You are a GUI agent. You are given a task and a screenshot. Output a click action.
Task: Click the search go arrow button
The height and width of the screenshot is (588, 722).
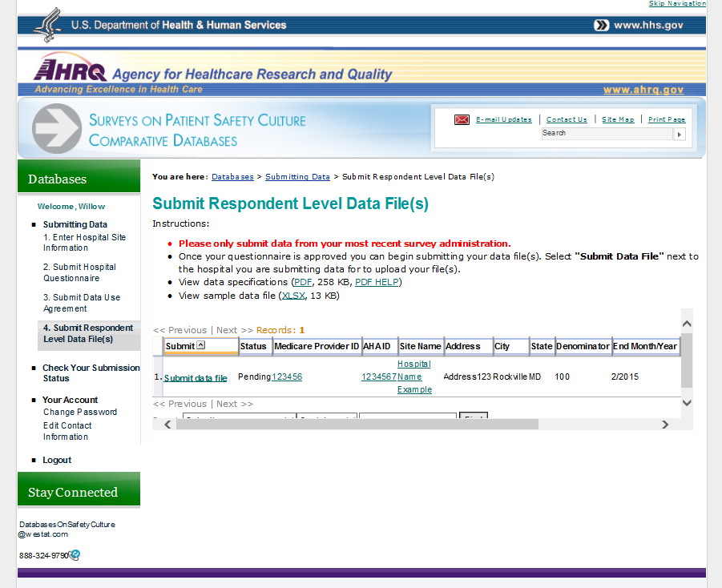(x=680, y=134)
